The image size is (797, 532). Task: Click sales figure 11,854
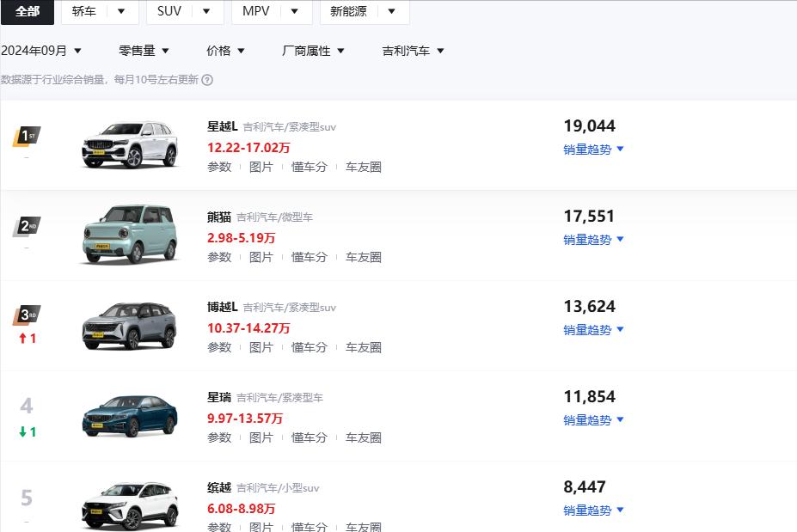pyautogui.click(x=589, y=397)
